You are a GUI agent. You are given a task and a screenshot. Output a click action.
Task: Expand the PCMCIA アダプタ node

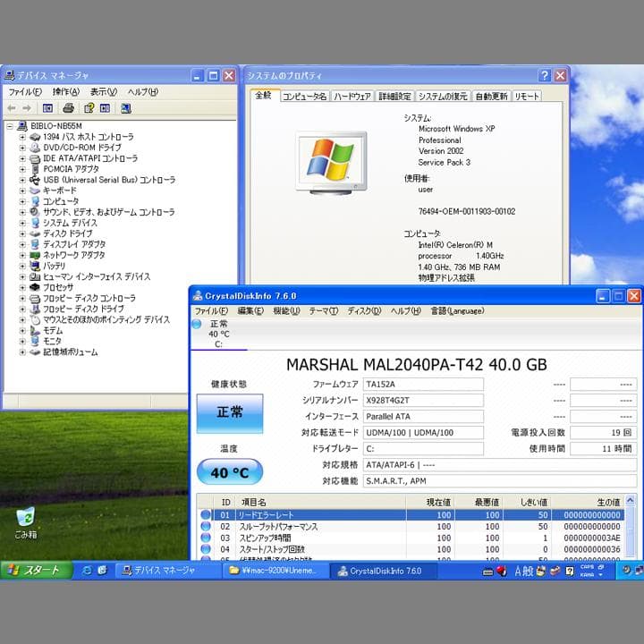[22, 169]
